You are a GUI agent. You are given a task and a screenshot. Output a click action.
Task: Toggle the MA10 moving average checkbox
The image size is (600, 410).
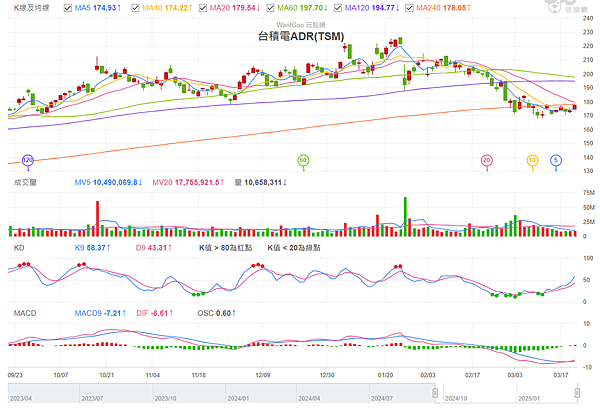click(x=135, y=8)
